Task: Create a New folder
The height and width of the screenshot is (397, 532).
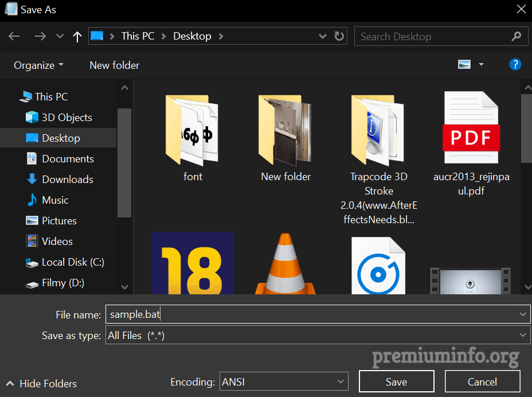Action: [114, 65]
